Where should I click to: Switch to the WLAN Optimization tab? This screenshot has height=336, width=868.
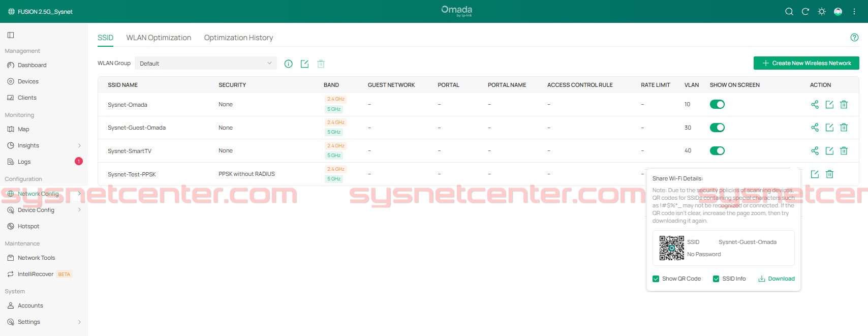click(x=159, y=38)
